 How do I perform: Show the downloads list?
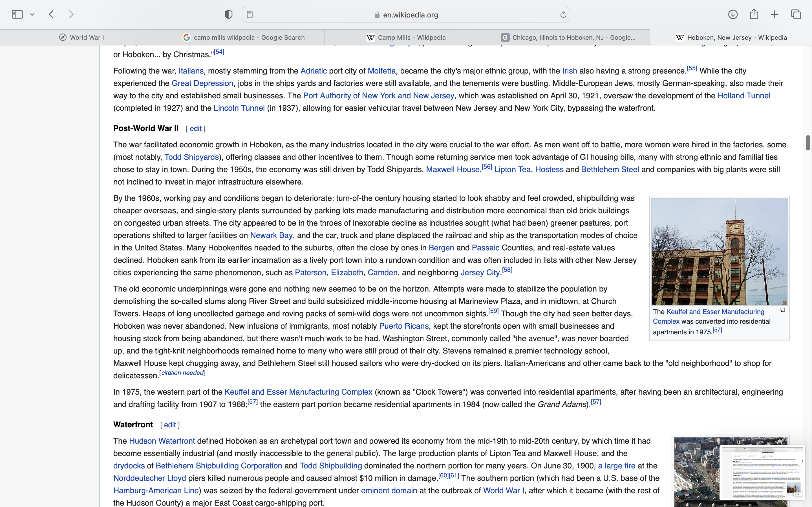pyautogui.click(x=733, y=14)
